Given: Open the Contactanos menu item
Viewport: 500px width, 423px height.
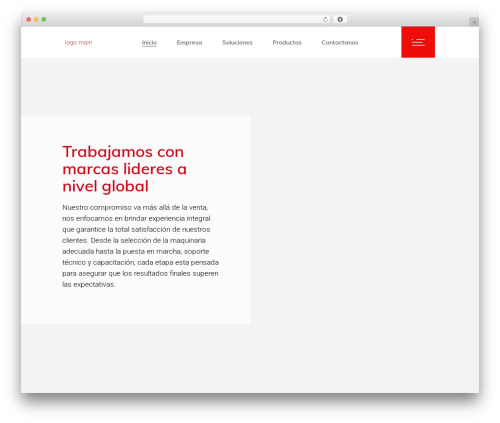Looking at the screenshot, I should 340,42.
